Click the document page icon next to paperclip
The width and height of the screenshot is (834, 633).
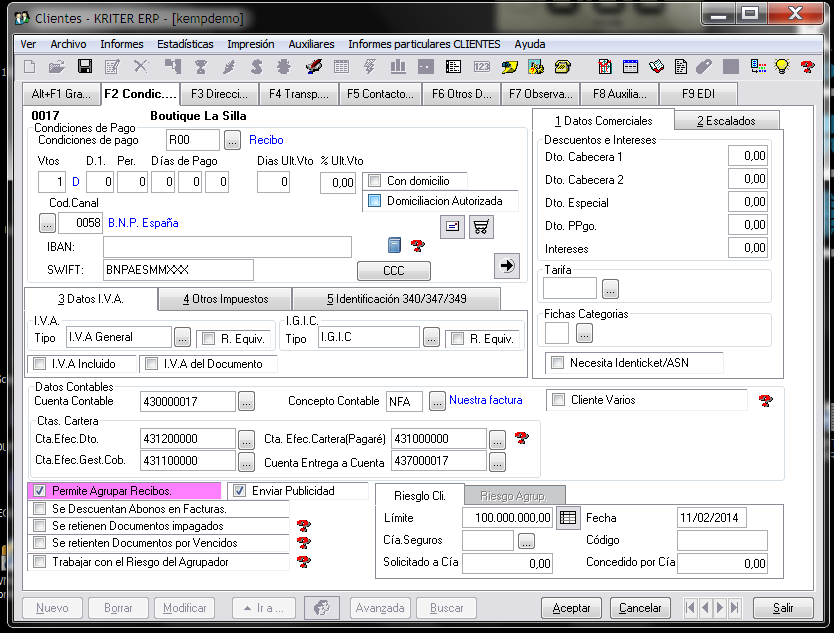pyautogui.click(x=680, y=66)
